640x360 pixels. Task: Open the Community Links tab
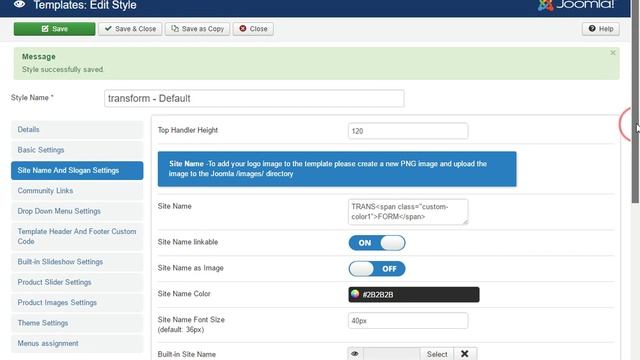(77, 191)
